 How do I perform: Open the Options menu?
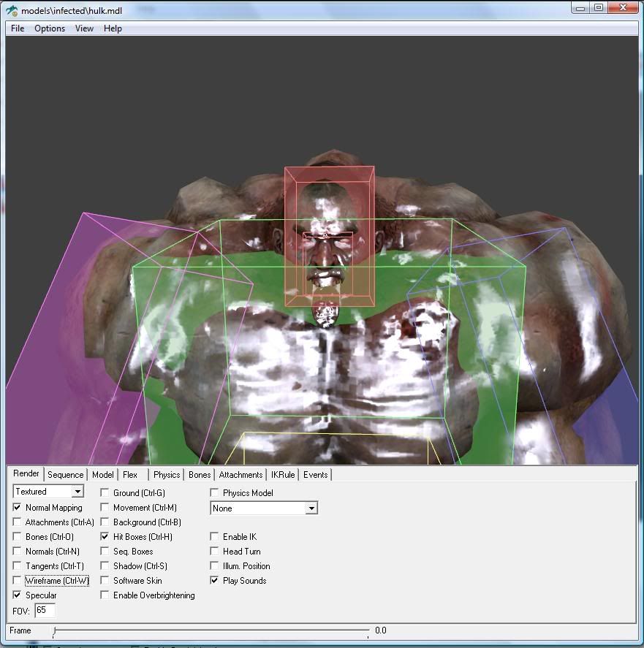tap(50, 28)
